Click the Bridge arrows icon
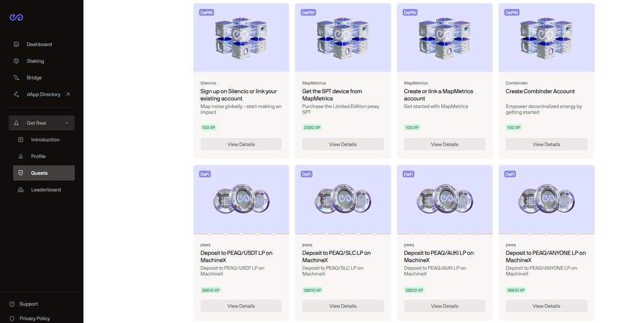Screen dimensions: 644x323 17,78
